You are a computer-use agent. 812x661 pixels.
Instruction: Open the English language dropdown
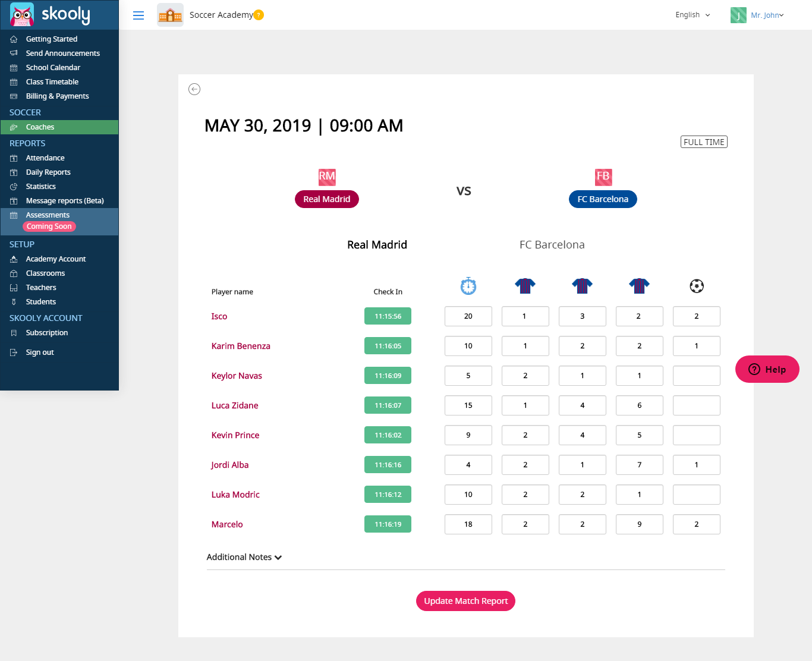(693, 15)
